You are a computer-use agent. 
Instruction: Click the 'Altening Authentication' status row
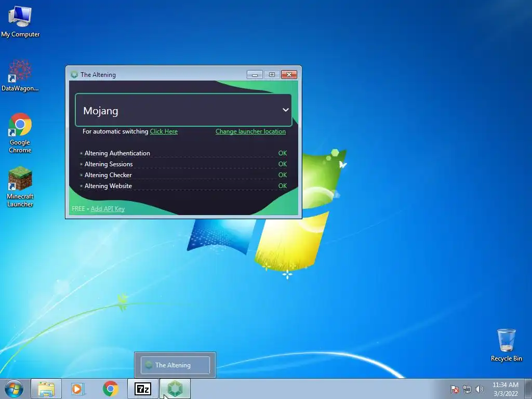183,153
